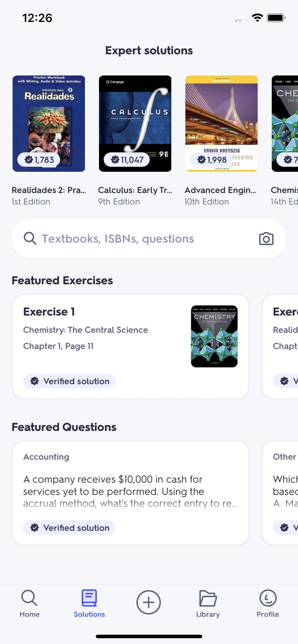Open the Realidades 2 textbook cover
This screenshot has width=298, height=644.
tap(49, 124)
